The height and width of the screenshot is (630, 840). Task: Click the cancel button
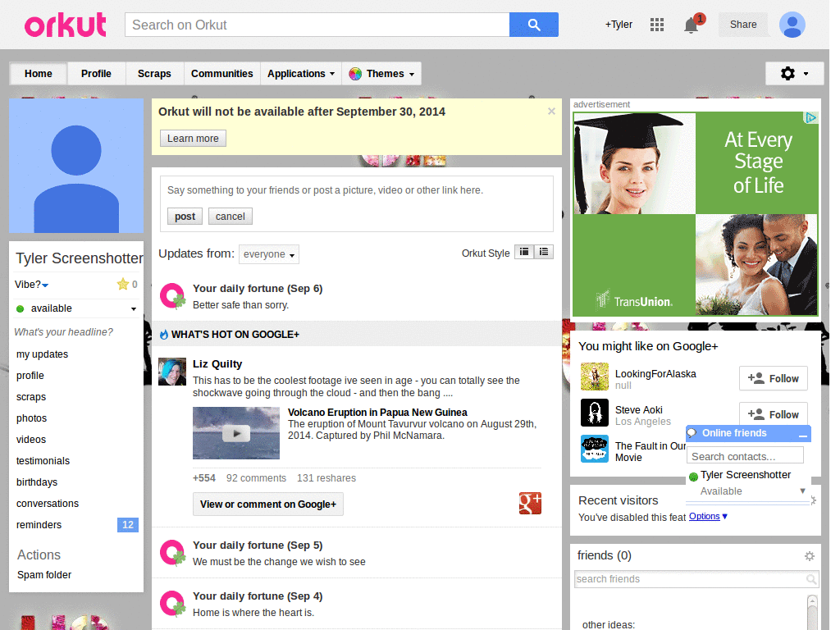(231, 217)
